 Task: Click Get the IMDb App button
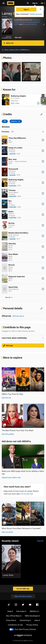(x=23, y=596)
